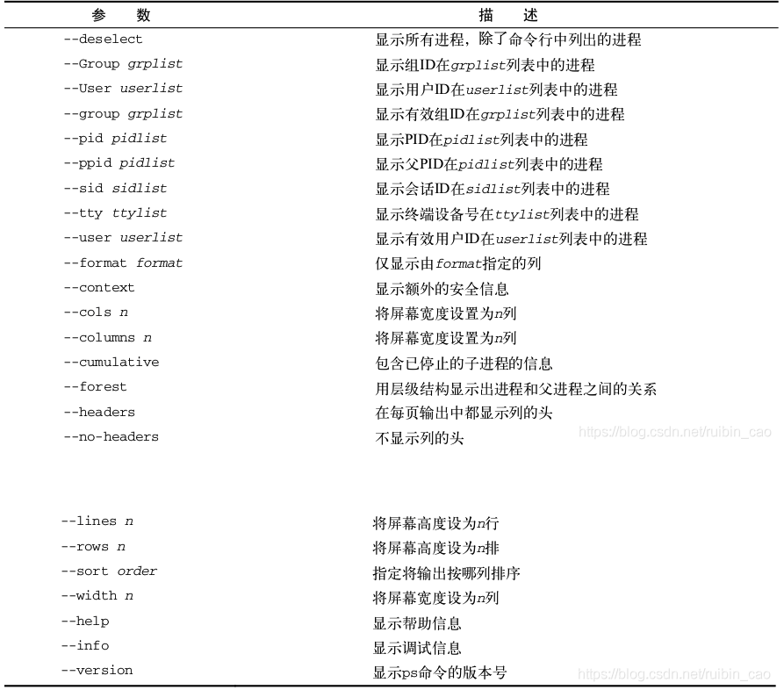Select the --sort order parameter

coord(109,571)
